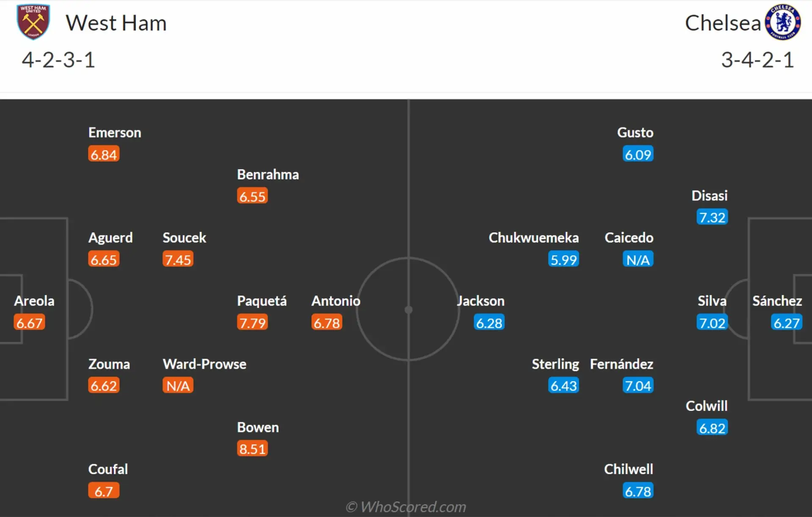Select player Emerson

pyautogui.click(x=115, y=133)
